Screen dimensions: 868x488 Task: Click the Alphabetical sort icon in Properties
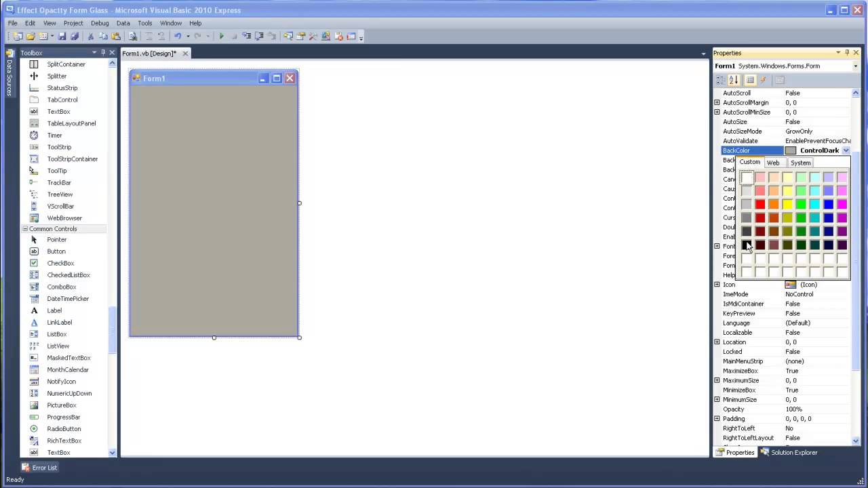[734, 80]
